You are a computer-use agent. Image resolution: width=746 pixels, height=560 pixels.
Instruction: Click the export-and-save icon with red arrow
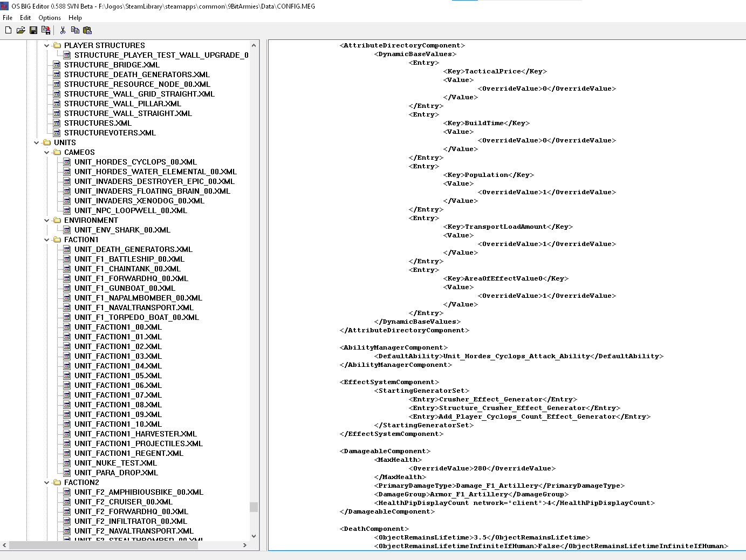[x=46, y=30]
